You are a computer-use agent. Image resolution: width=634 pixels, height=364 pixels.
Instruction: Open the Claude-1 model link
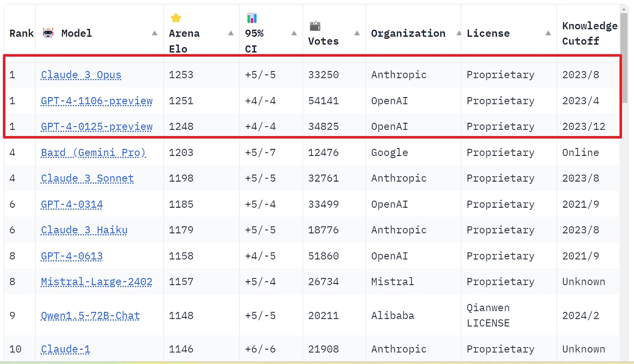pos(66,349)
